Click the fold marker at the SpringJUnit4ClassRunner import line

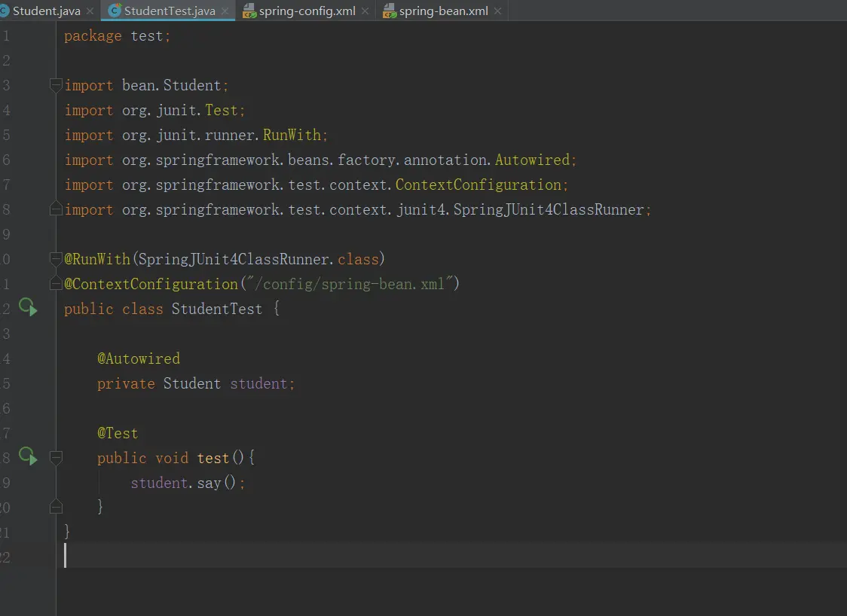(x=56, y=209)
